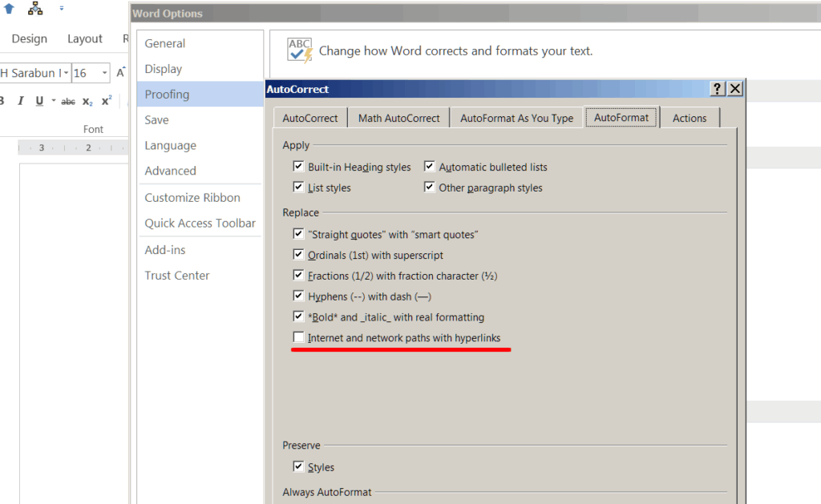The image size is (821, 504).
Task: Open the underline style dropdown arrow
Action: 54,101
